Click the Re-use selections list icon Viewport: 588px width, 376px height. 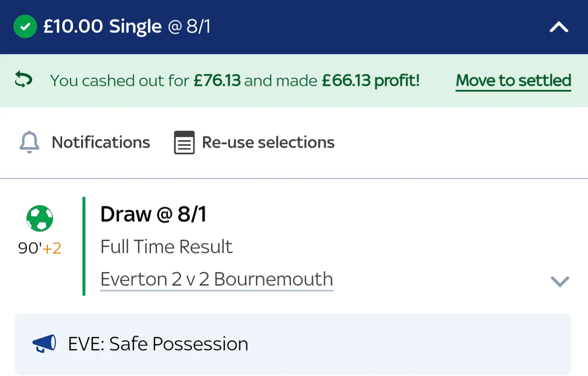(184, 143)
